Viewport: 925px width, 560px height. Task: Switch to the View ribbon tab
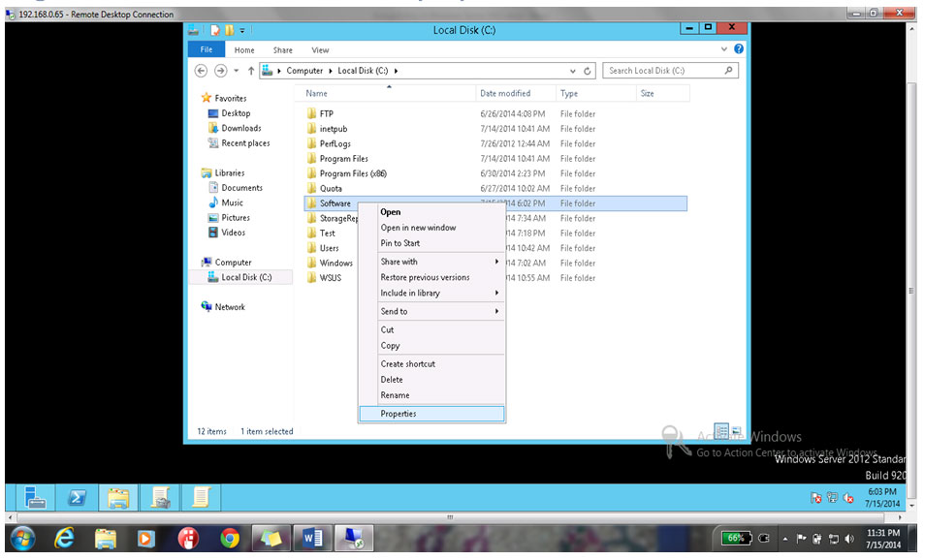(x=320, y=50)
